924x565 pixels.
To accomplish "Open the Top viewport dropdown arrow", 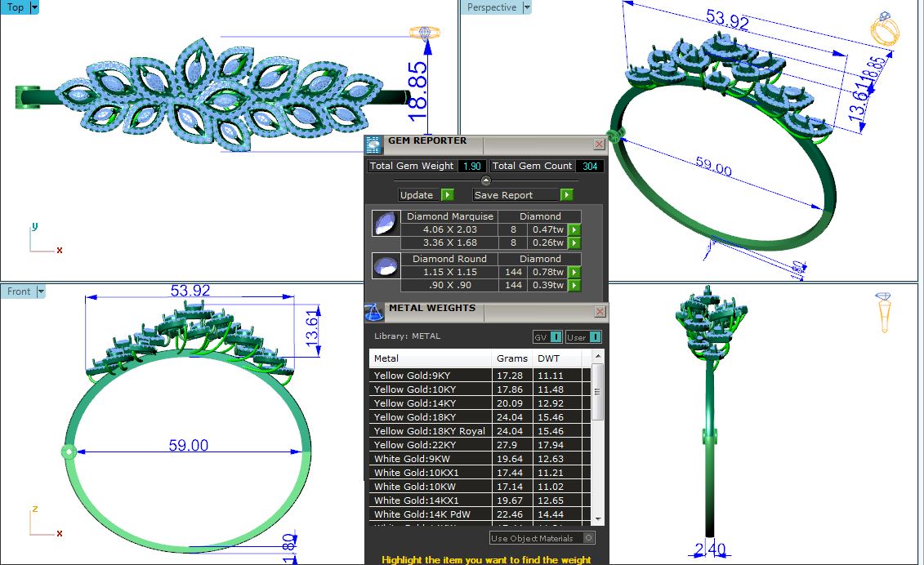I will (x=34, y=7).
